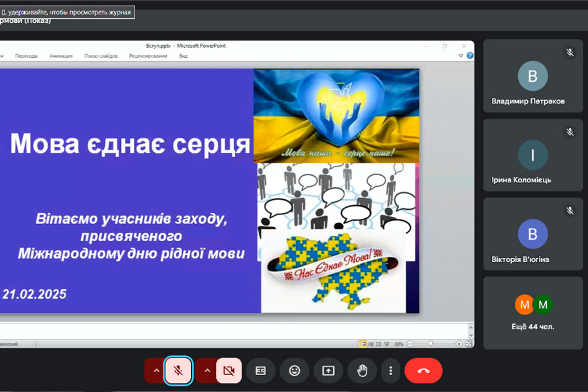The height and width of the screenshot is (392, 588).
Task: Expand the microphone audio settings arrow
Action: coord(156,370)
